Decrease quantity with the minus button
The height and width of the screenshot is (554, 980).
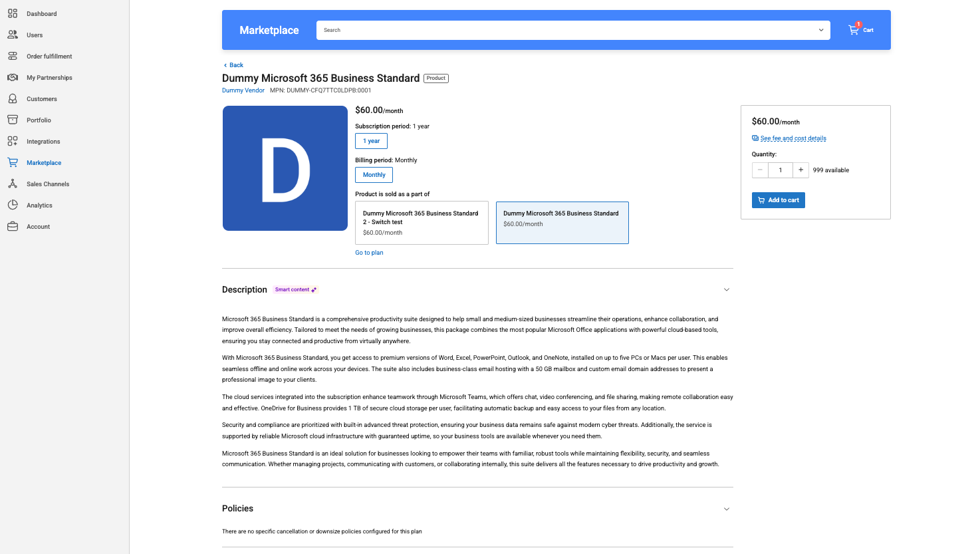click(760, 170)
